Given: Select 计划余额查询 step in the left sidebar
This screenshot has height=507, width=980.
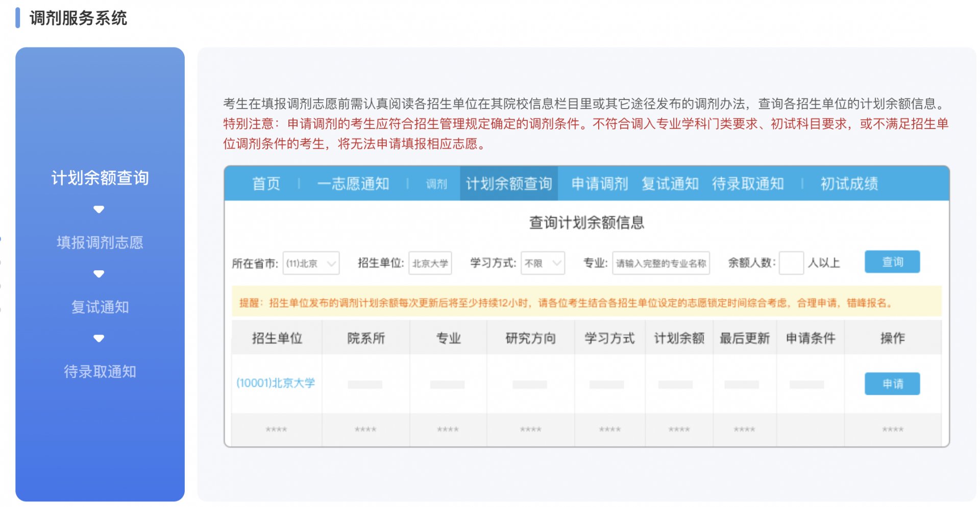Looking at the screenshot, I should (x=100, y=178).
